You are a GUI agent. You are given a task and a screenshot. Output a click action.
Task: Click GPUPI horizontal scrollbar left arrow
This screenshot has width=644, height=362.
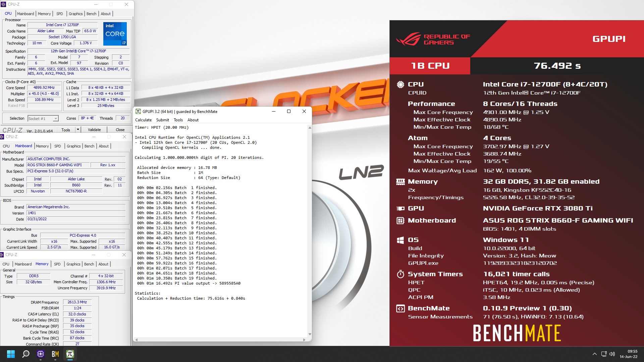pos(137,340)
